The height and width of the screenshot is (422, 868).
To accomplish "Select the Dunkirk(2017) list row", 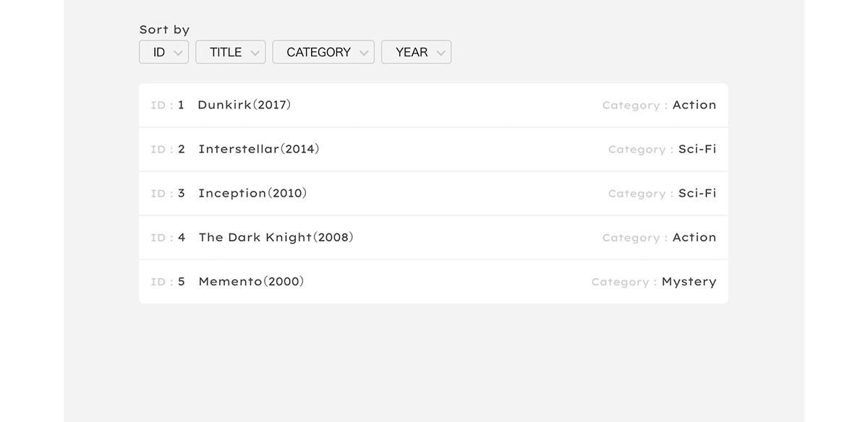I will [433, 105].
